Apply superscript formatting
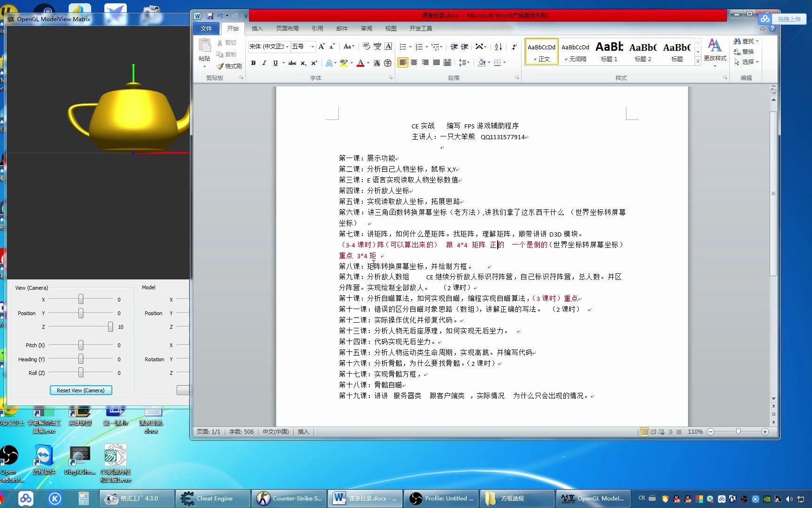The width and height of the screenshot is (812, 508). (x=314, y=63)
